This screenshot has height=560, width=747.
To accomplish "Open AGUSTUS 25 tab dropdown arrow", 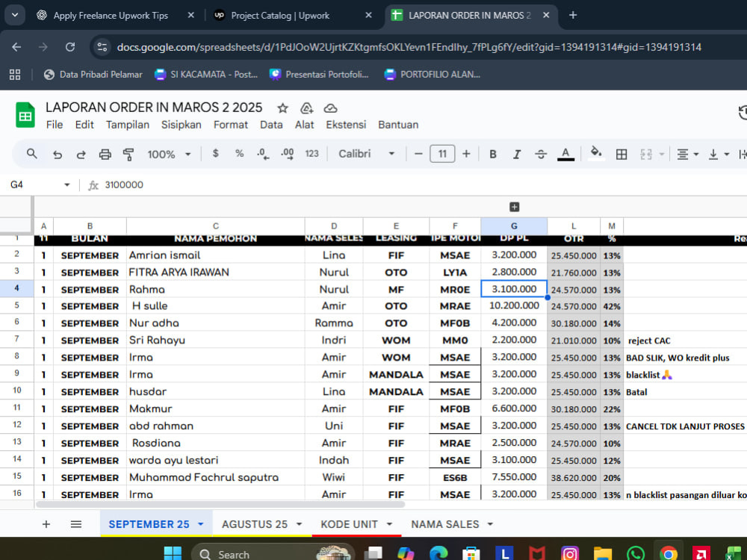I will 300,524.
